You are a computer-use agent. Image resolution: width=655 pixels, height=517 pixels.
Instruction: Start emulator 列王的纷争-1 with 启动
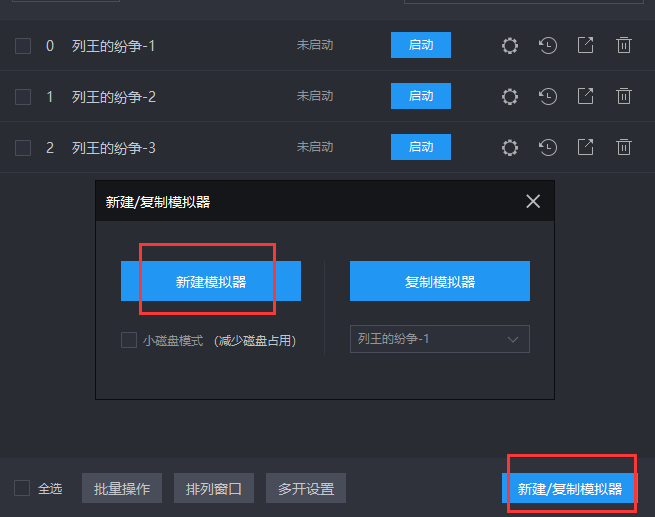coord(421,45)
